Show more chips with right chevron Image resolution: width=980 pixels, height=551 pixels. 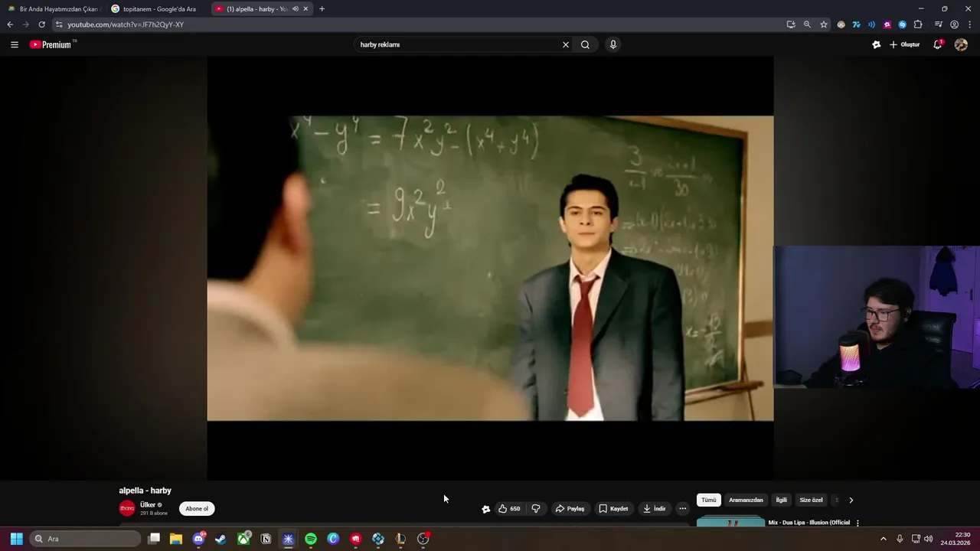[x=851, y=500]
